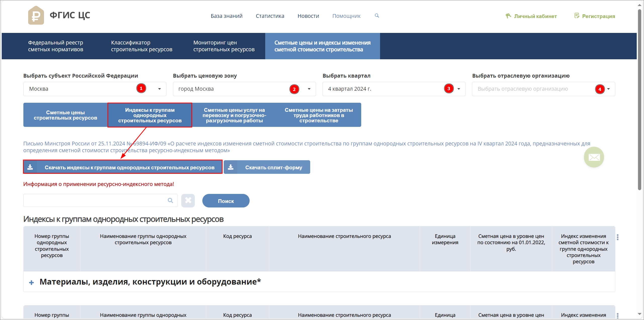Open Новости menu item
Viewport: 644px width, 320px height.
pyautogui.click(x=308, y=16)
